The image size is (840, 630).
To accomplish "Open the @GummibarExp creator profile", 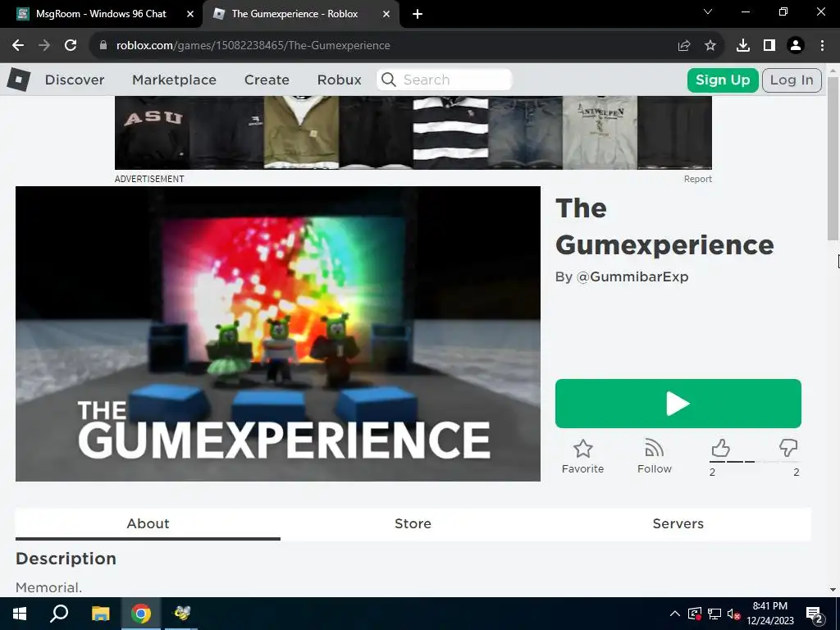I will (632, 277).
